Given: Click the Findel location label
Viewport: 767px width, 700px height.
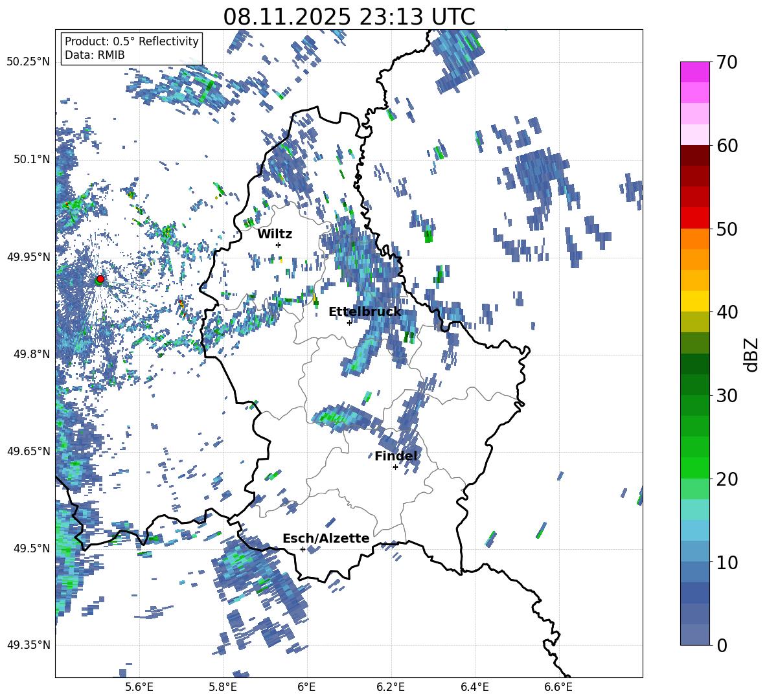Looking at the screenshot, I should (396, 456).
